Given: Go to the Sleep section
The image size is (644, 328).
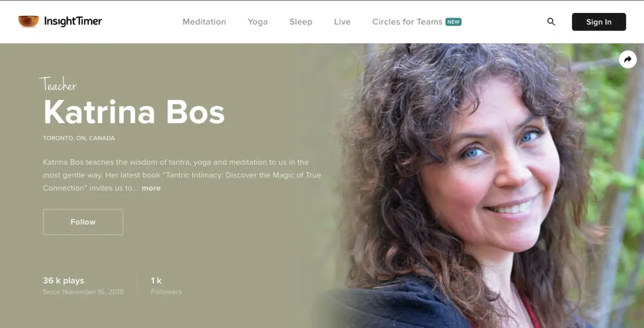Looking at the screenshot, I should 301,22.
